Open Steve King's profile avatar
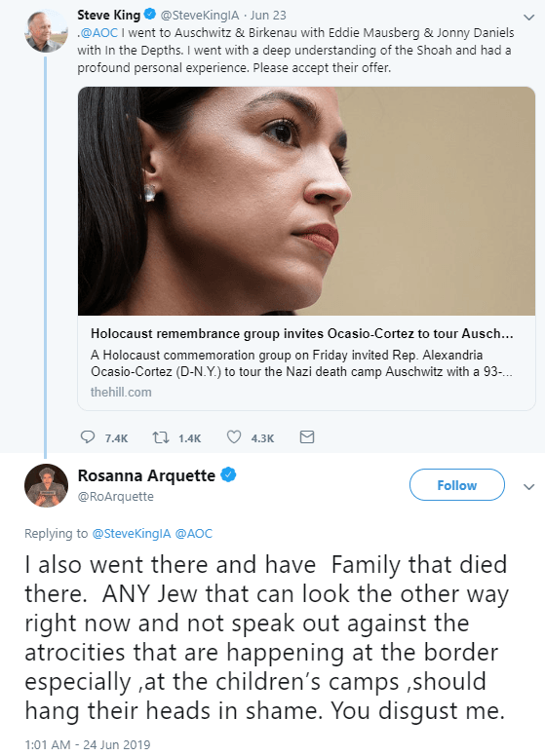This screenshot has width=545, height=756. point(46,31)
